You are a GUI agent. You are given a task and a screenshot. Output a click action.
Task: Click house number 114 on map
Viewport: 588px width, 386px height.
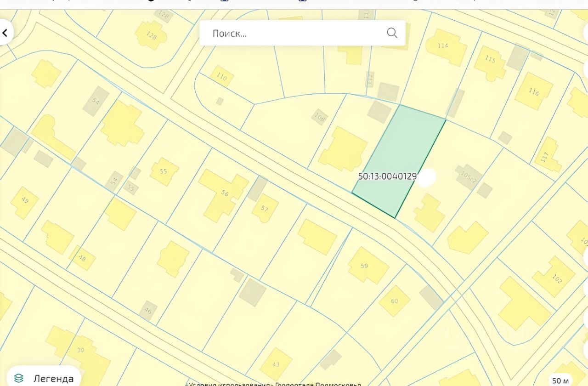click(x=443, y=45)
